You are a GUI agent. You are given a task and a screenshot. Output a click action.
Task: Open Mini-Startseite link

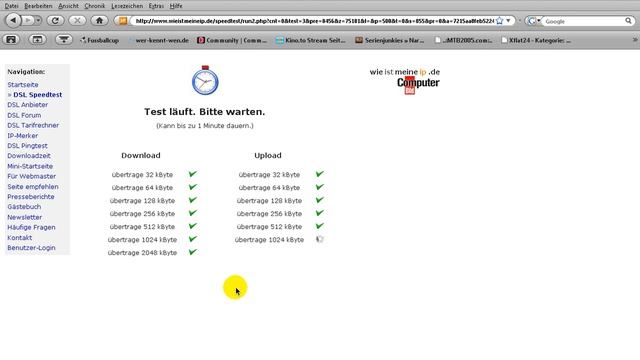[x=30, y=166]
